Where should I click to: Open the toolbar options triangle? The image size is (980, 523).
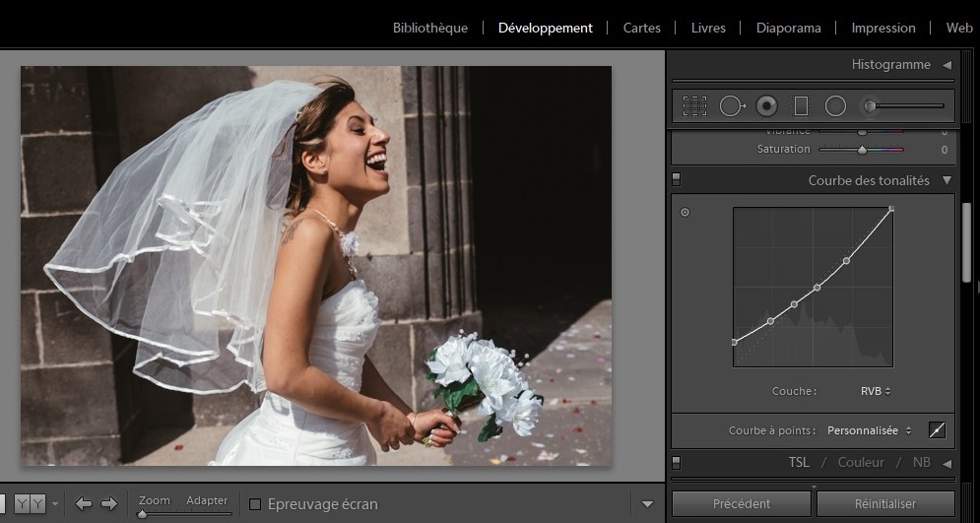(x=647, y=504)
